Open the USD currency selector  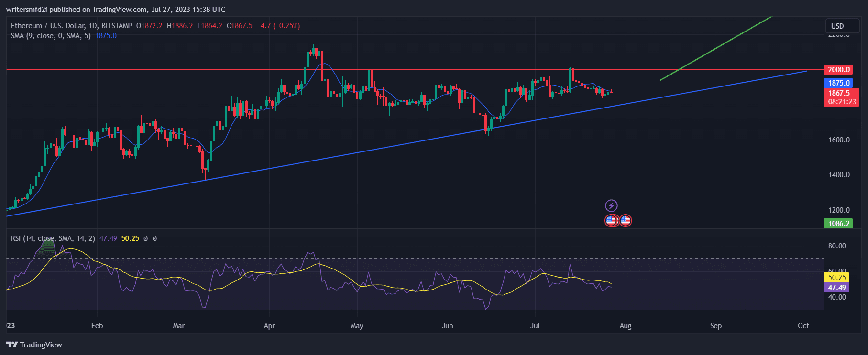coord(837,26)
